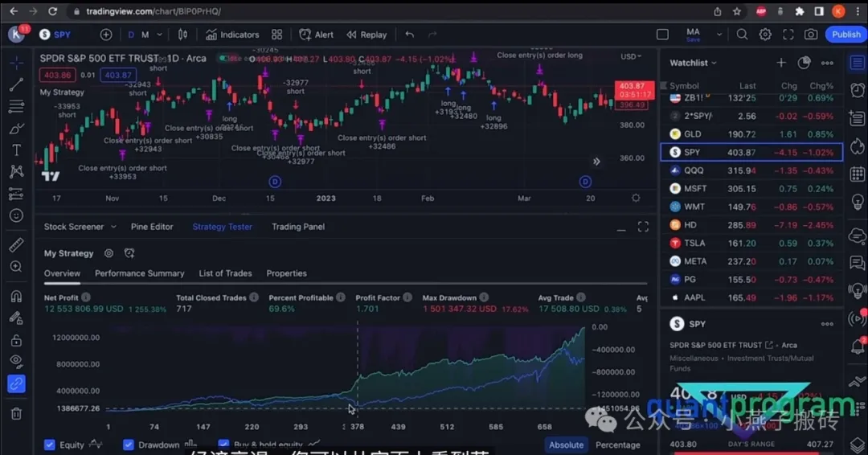Toggle the Buy & hold equity checkbox

click(223, 444)
